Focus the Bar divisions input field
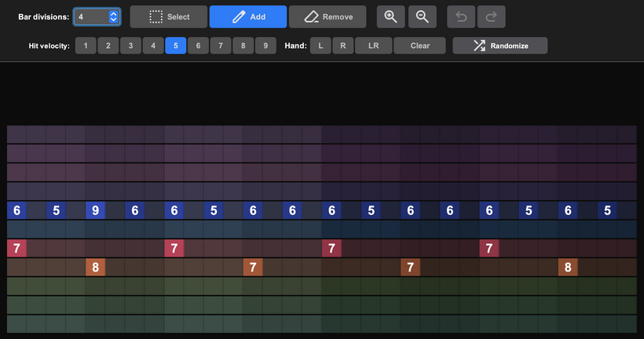 coord(97,16)
